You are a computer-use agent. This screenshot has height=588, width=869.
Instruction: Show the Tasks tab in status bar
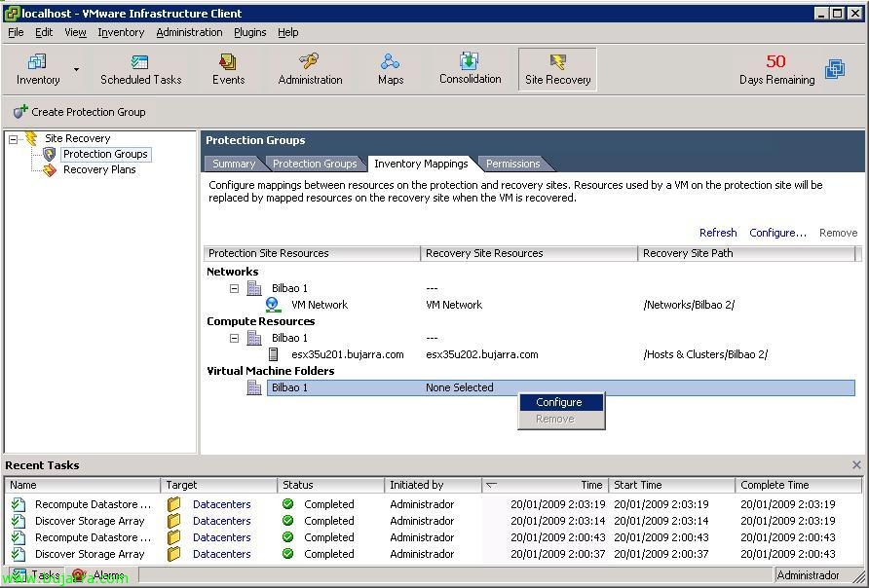[35, 575]
